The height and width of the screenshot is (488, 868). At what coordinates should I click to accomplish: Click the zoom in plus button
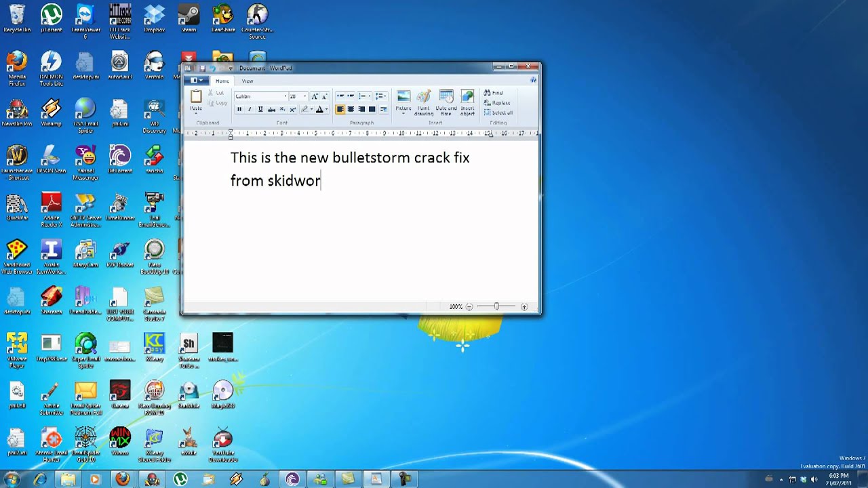pos(524,307)
